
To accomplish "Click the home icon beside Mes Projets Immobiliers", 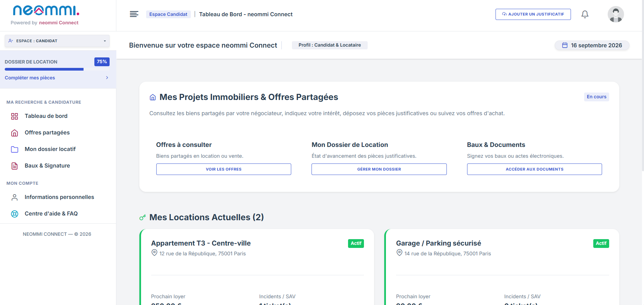I will [x=153, y=97].
